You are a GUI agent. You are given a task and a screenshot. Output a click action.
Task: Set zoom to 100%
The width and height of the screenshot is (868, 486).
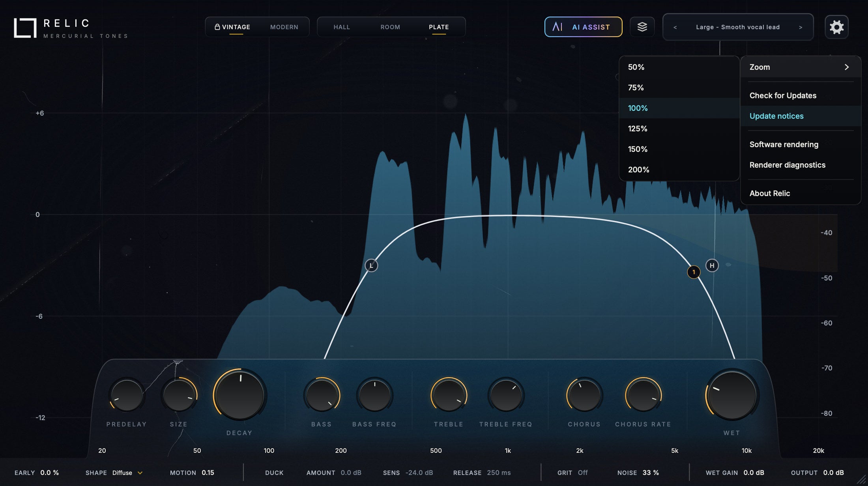pyautogui.click(x=679, y=108)
